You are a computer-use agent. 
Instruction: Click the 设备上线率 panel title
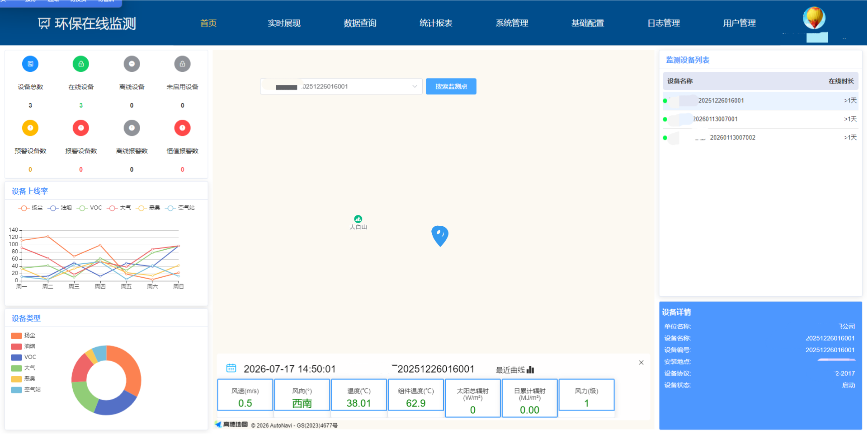point(30,191)
